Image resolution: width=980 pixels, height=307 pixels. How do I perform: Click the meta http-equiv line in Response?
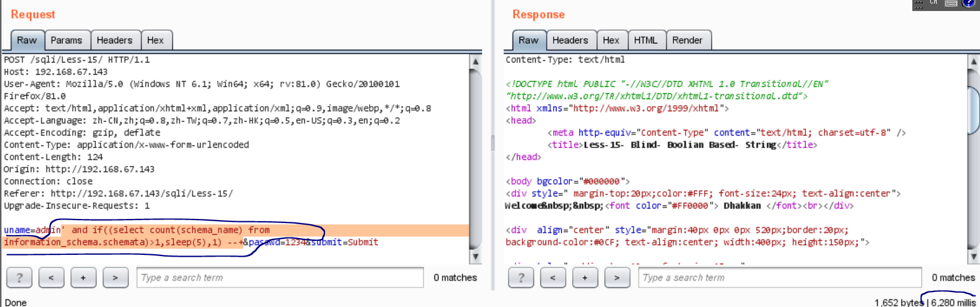pos(727,133)
